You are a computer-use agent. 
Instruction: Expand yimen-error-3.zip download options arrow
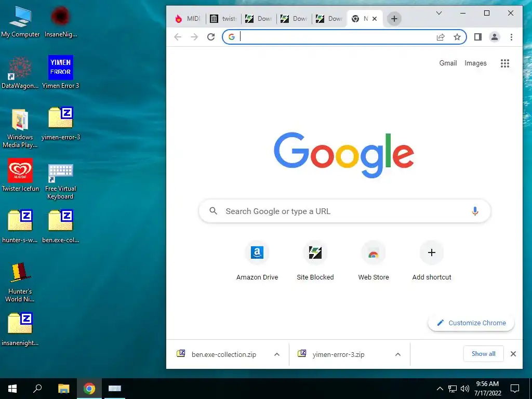397,354
